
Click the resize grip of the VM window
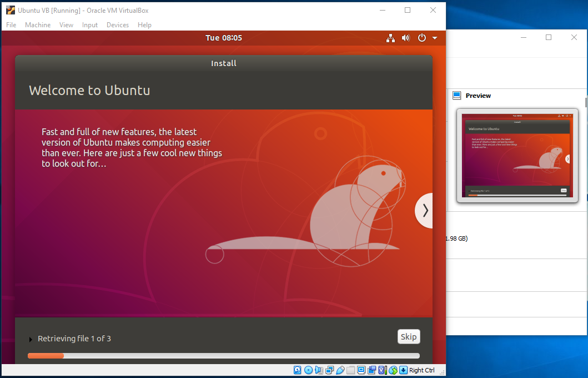point(442,372)
